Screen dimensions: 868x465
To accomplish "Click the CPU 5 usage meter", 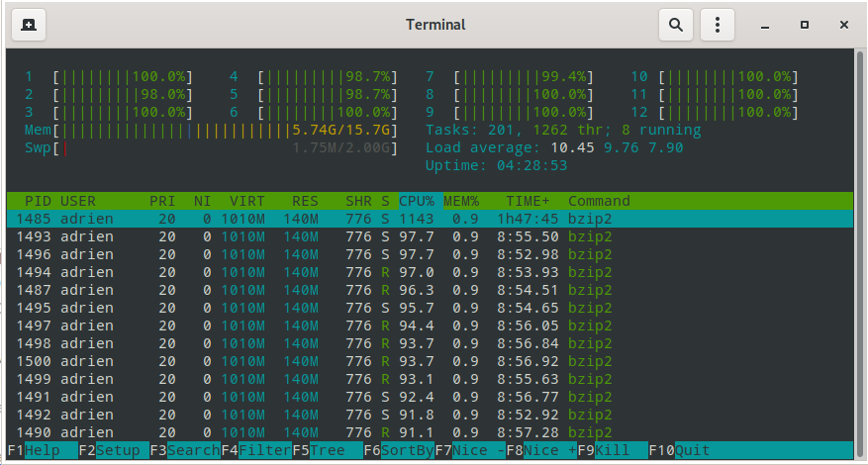I will point(314,95).
